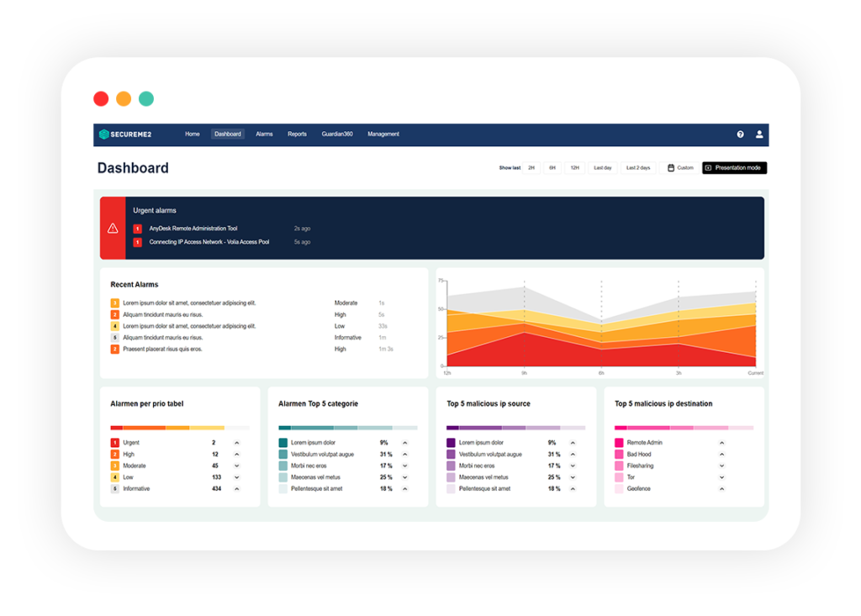Toggle chevron on Remote Admin destination row

(721, 443)
